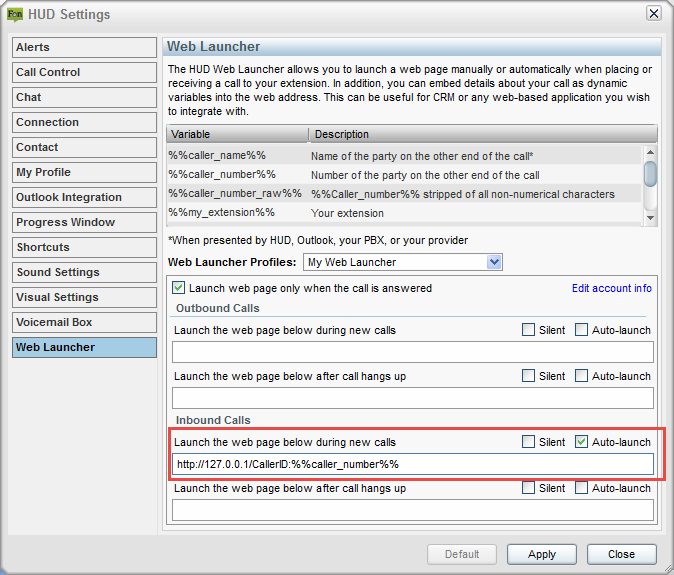Enable Auto-launch for inbound call hang up
The height and width of the screenshot is (575, 674).
coord(581,488)
